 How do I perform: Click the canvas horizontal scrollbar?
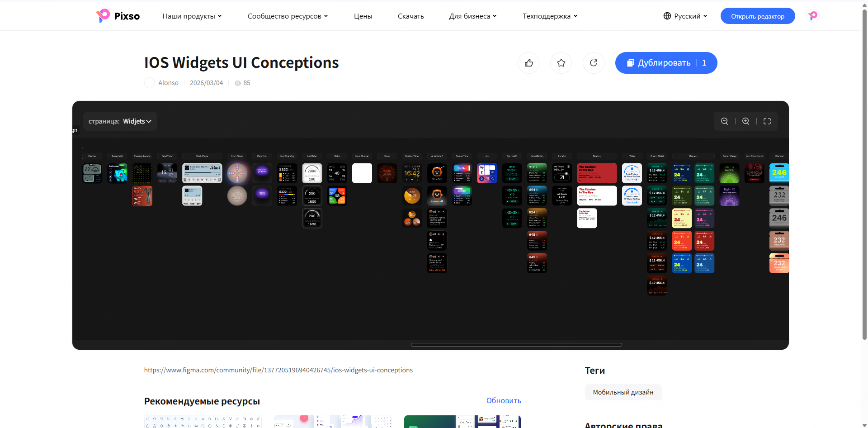[x=516, y=345]
